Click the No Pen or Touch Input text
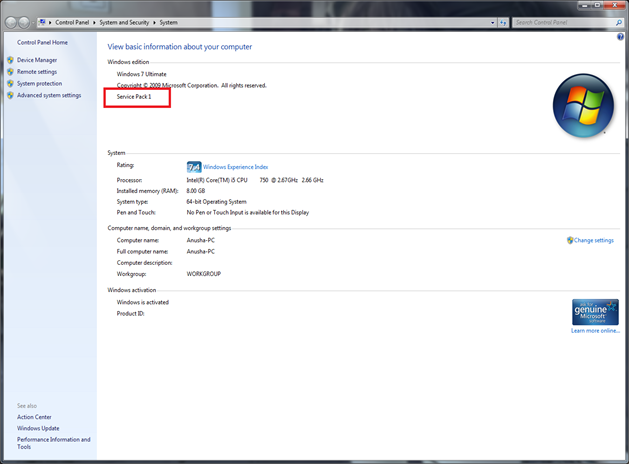629x464 pixels. [248, 213]
